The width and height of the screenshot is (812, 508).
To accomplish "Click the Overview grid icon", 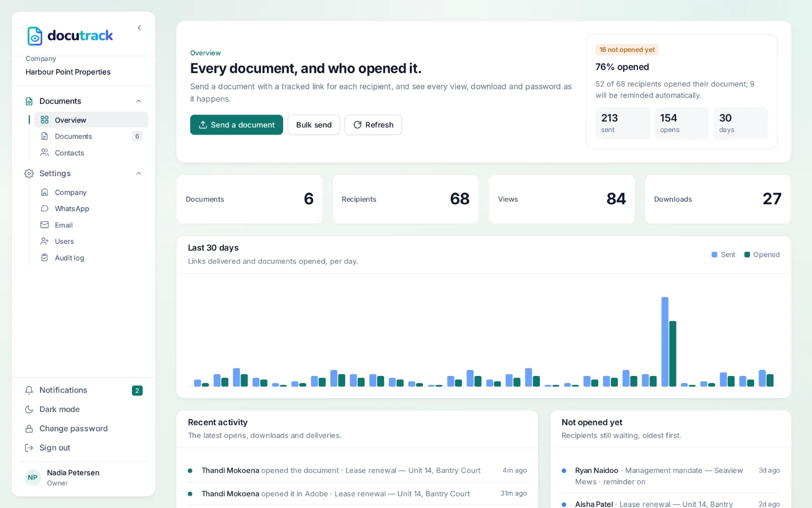I will (x=45, y=120).
